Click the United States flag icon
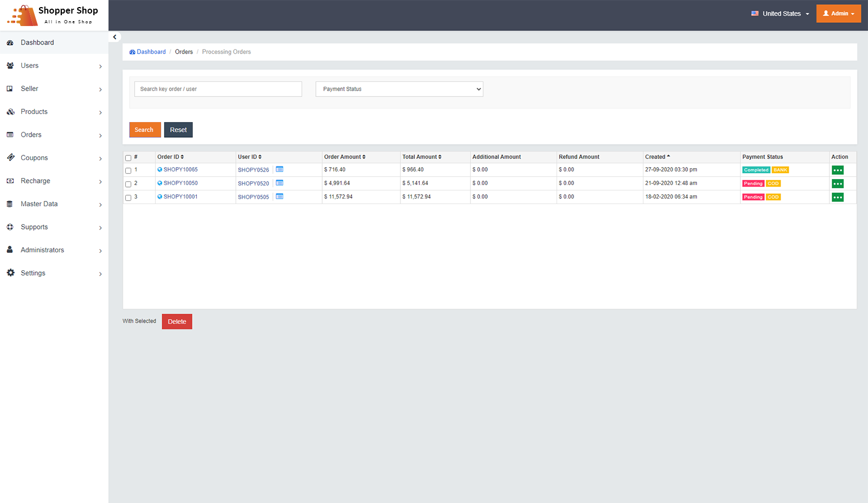Screen dimensions: 868x503 [755, 14]
